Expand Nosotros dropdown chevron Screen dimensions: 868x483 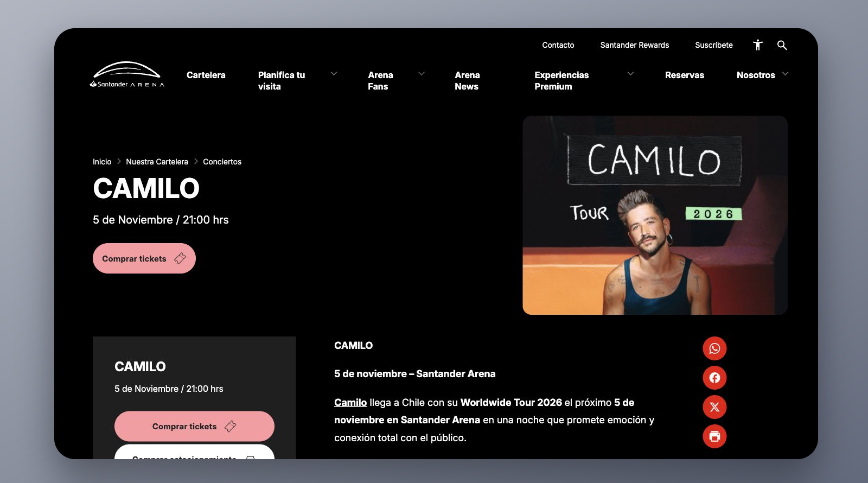coord(785,74)
